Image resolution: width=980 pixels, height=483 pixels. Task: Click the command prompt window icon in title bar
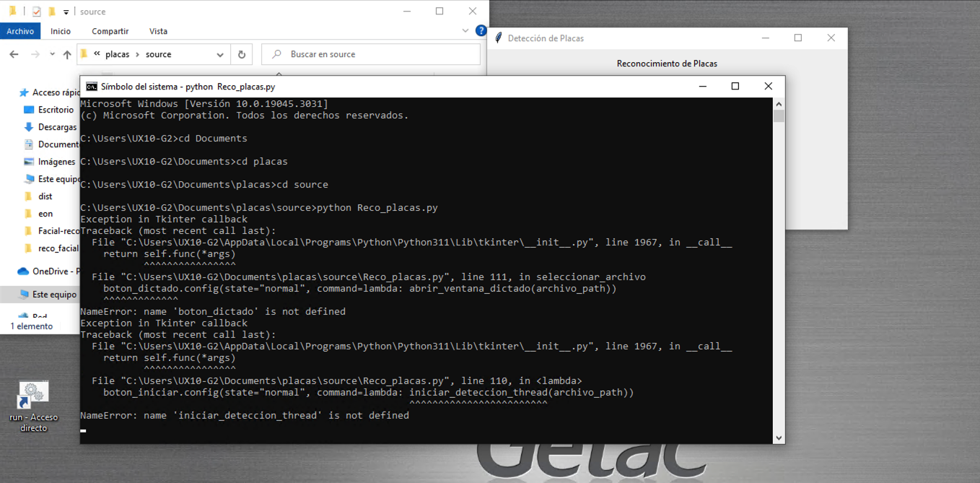(x=92, y=87)
